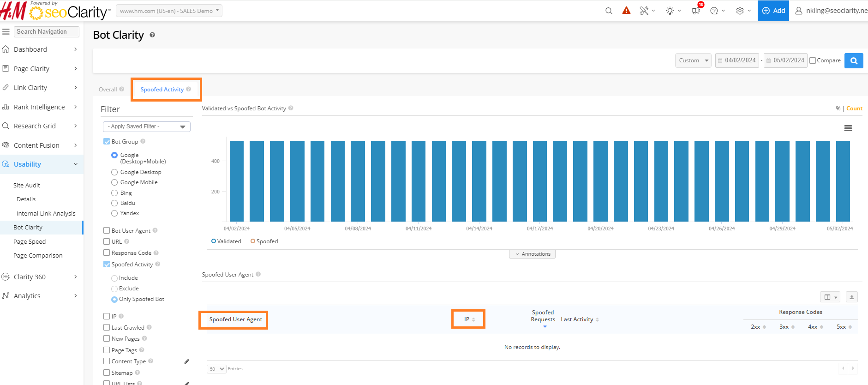868x385 pixels.
Task: Switch chart view to Count
Action: 854,108
